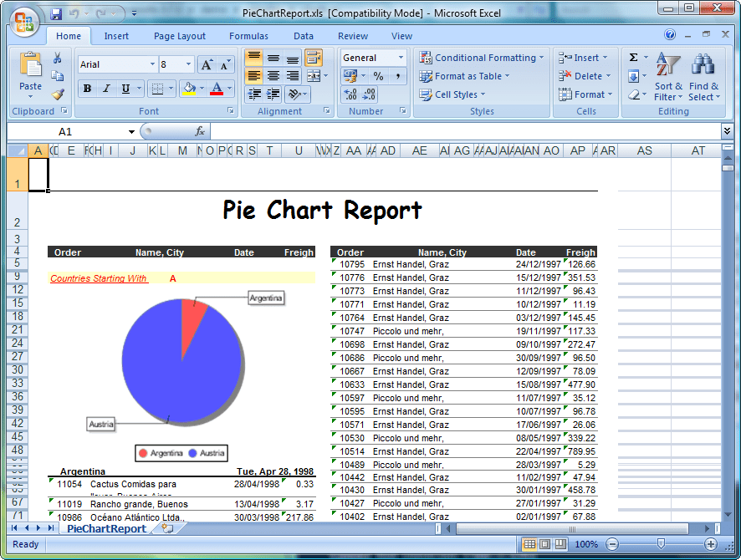
Task: Apply Comma Style
Action: coord(398,75)
